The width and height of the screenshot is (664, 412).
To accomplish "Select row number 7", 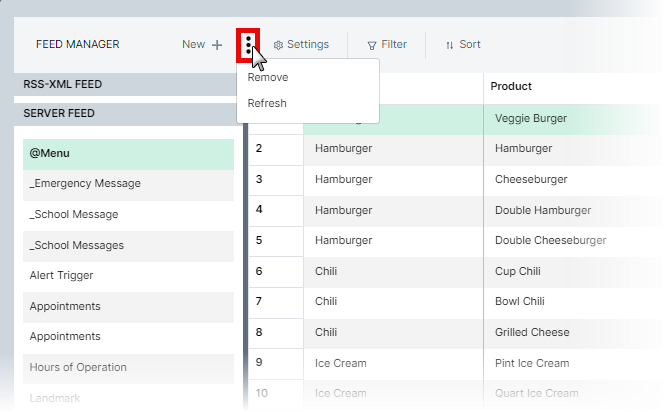I will click(276, 303).
